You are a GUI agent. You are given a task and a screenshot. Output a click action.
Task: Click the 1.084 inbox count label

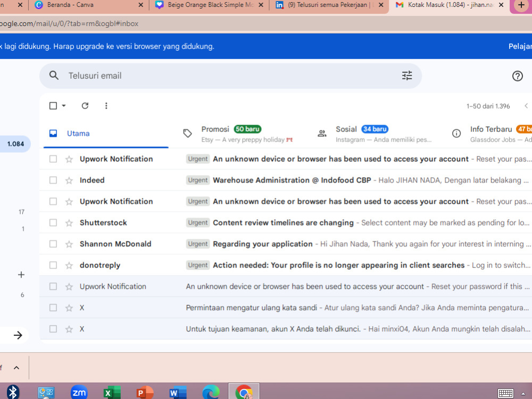[x=15, y=144]
